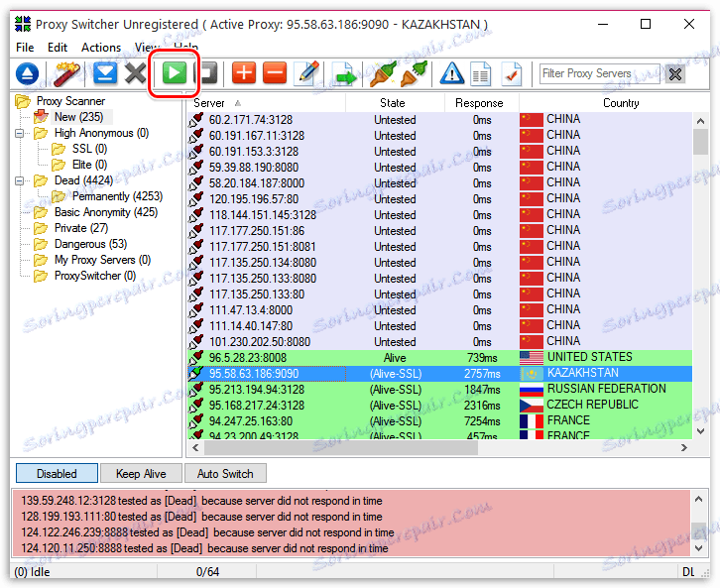
Task: Click the gray stop toolbar button
Action: click(208, 73)
